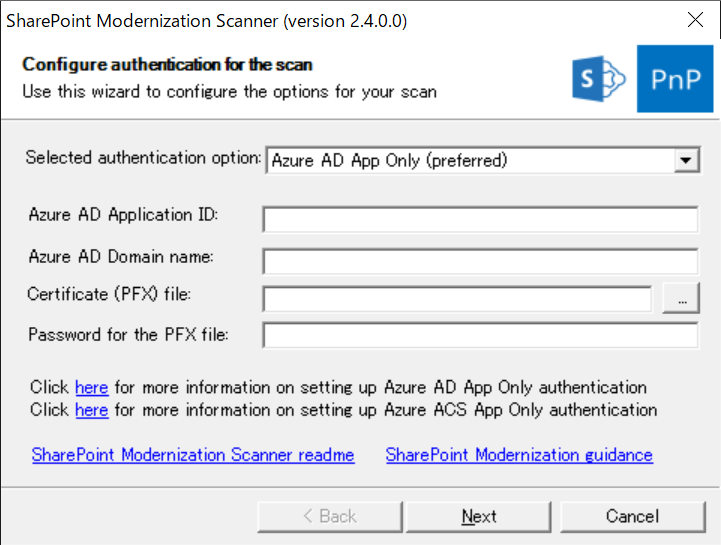Expand the authentication option dropdown arrow
The image size is (721, 545).
click(686, 160)
